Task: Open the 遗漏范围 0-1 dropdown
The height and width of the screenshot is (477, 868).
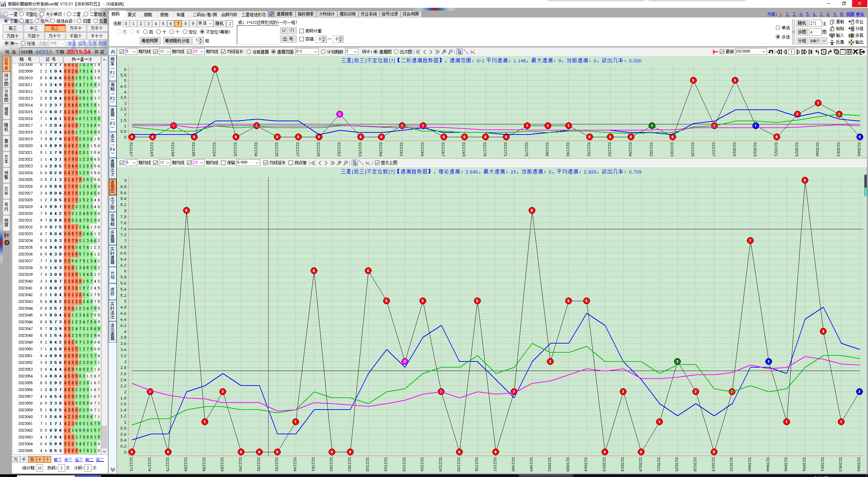Action: [x=307, y=51]
